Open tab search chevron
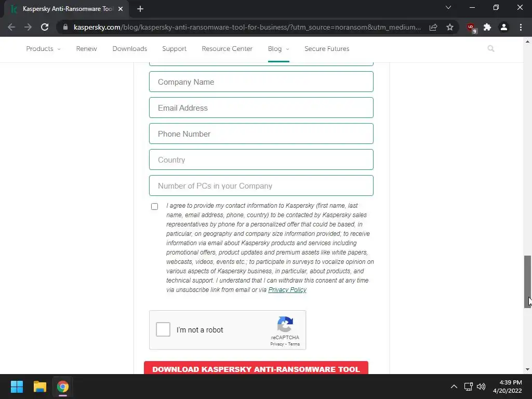The height and width of the screenshot is (399, 532). (x=448, y=7)
